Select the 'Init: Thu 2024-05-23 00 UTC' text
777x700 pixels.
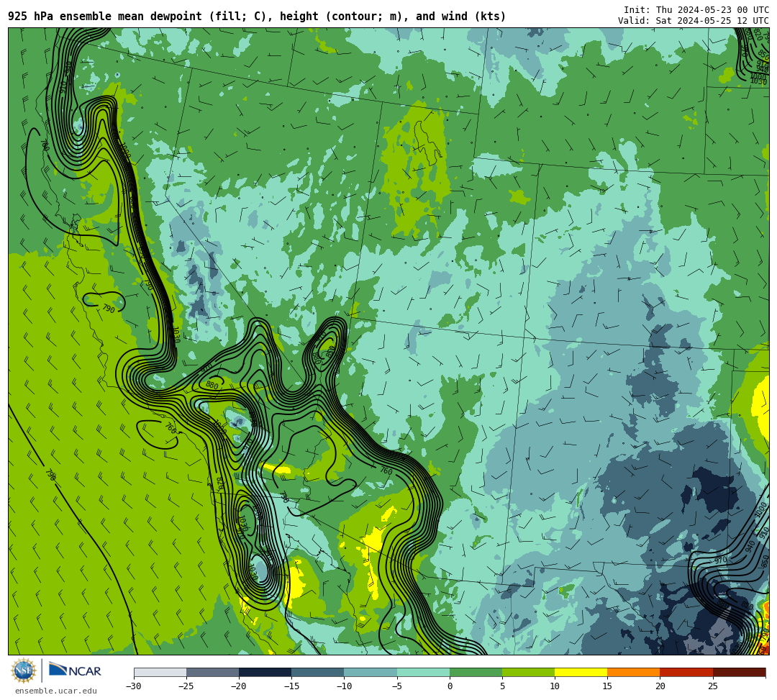click(696, 10)
